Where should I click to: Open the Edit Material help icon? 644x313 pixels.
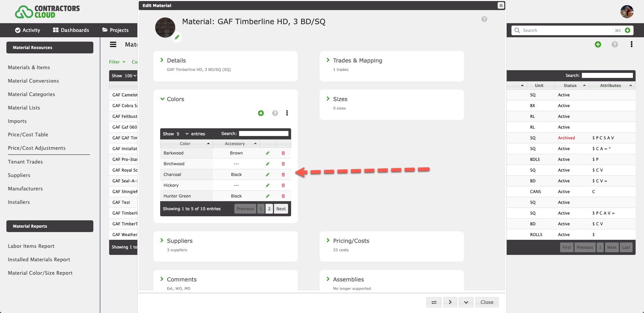[x=484, y=19]
